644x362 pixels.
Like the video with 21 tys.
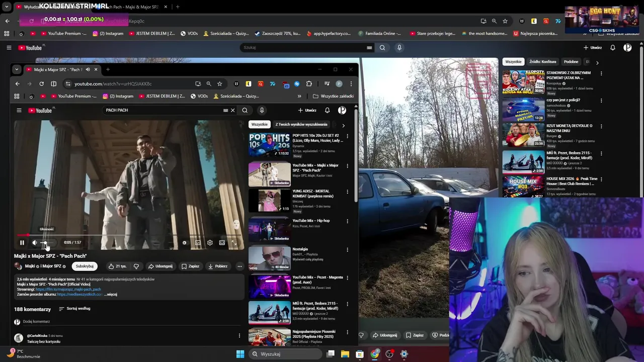tap(117, 266)
